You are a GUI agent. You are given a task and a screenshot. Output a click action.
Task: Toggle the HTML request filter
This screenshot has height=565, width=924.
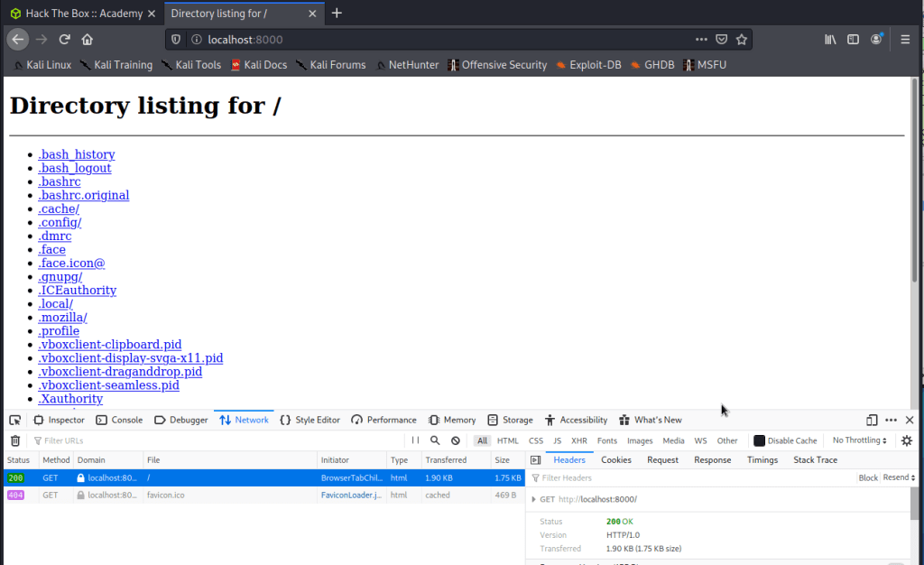[x=508, y=440]
